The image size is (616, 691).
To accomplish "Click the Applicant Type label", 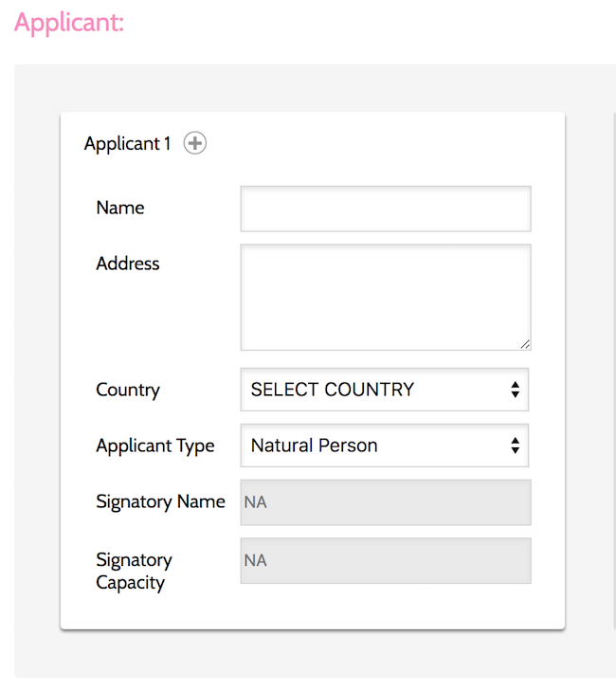I will click(155, 446).
